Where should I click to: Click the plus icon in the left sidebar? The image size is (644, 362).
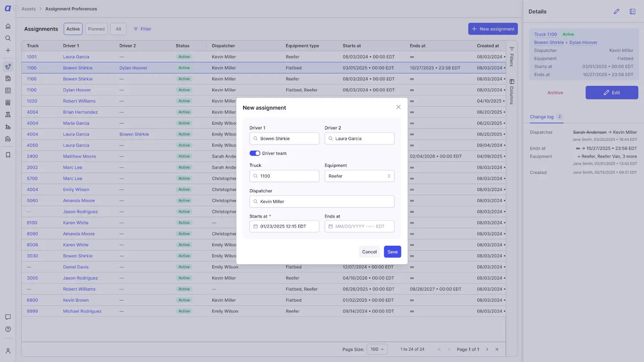[8, 50]
